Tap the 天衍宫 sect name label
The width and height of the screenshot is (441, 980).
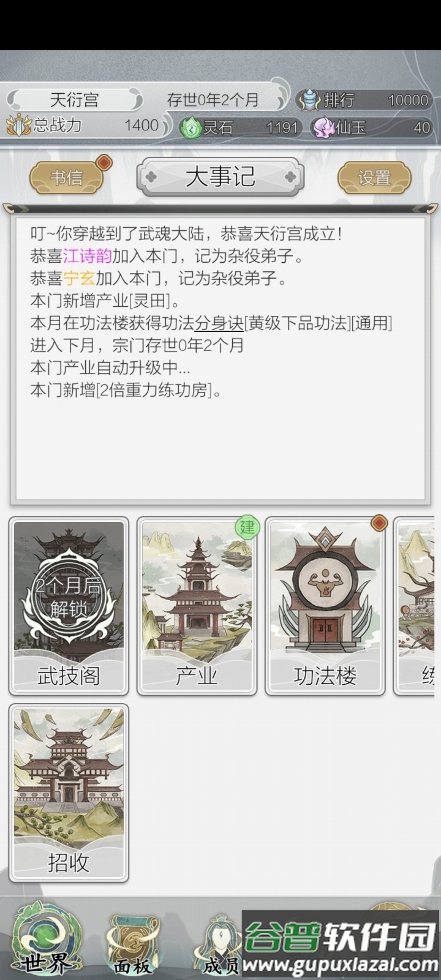(x=74, y=99)
